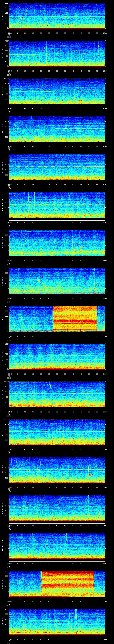This screenshot has height=644, width=114.
Task: Open the spectrogram panel starting at 10:16:00
Action: (x=57, y=91)
